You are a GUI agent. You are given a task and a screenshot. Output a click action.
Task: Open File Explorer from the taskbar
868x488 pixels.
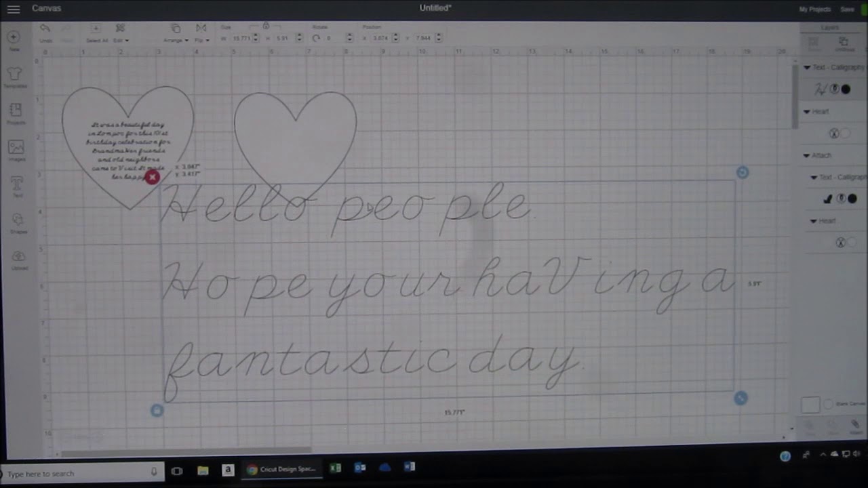(x=203, y=470)
